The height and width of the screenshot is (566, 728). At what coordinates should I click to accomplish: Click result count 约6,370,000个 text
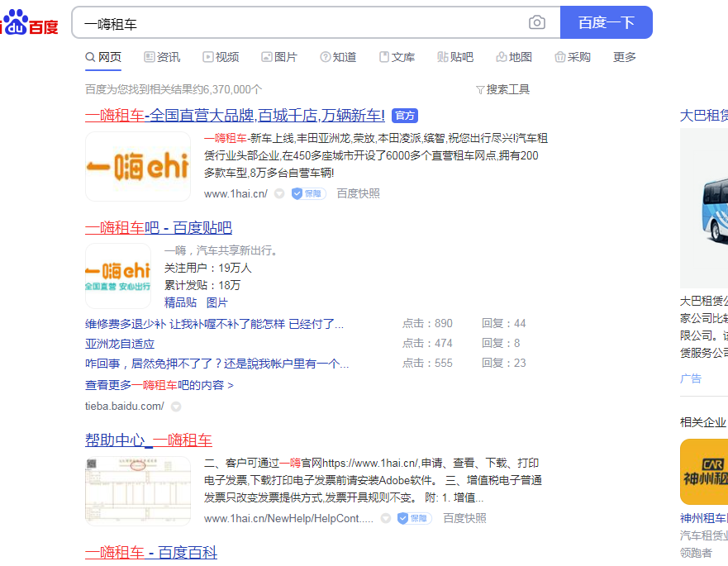point(226,89)
